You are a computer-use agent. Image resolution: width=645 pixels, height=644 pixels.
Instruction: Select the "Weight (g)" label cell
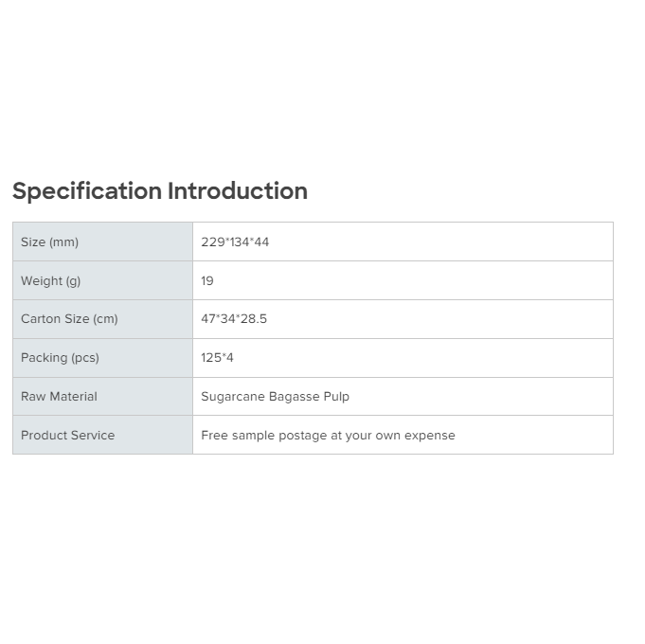point(102,281)
